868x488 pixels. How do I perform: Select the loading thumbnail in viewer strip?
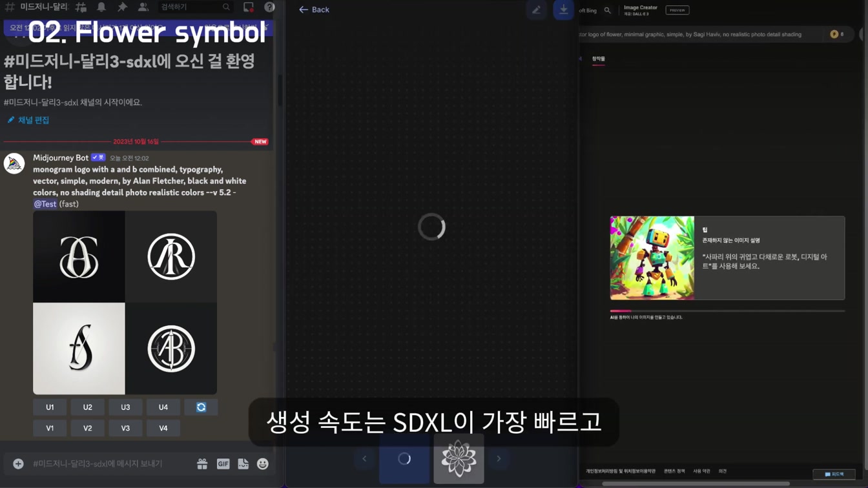point(404,459)
